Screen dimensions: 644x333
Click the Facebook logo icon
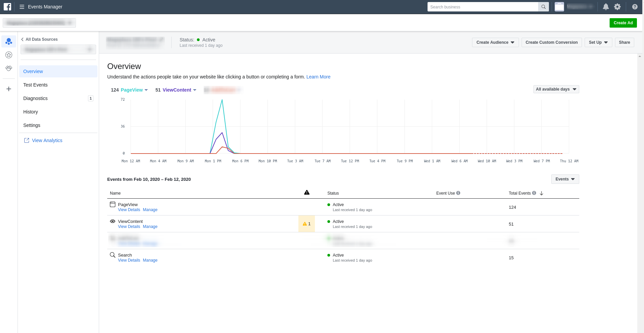click(x=7, y=7)
